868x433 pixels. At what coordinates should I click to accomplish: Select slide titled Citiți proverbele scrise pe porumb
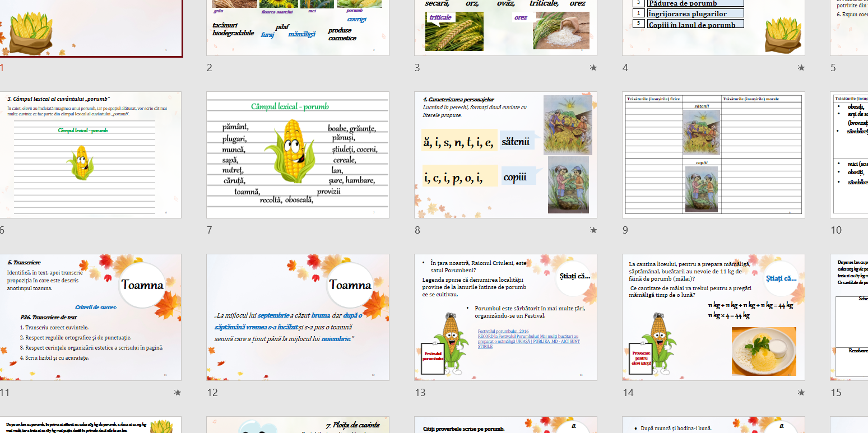(505, 425)
